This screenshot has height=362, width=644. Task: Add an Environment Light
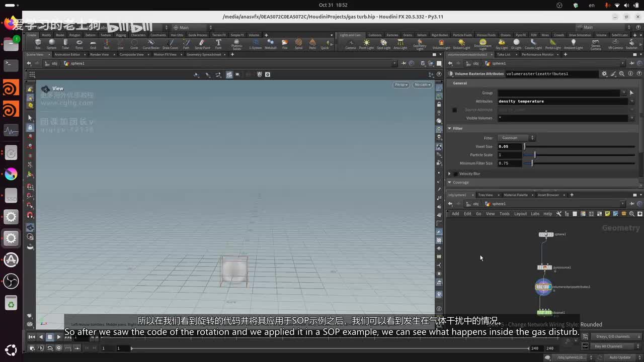pos(482,45)
